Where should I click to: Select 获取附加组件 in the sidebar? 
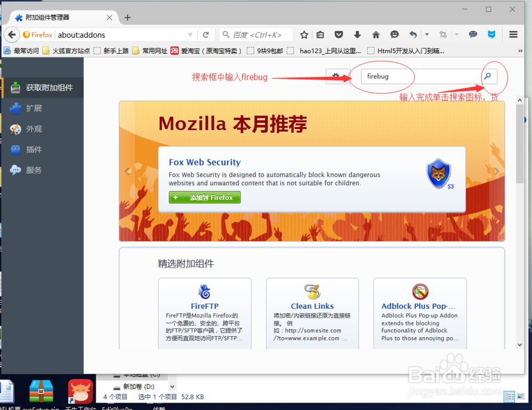click(43, 88)
